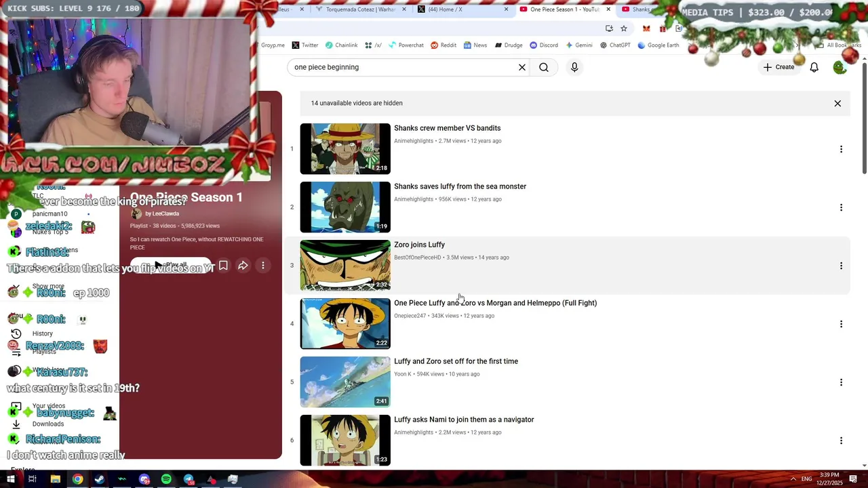Image resolution: width=868 pixels, height=488 pixels.
Task: Open options for Luffy asks Nami video
Action: coord(841,441)
